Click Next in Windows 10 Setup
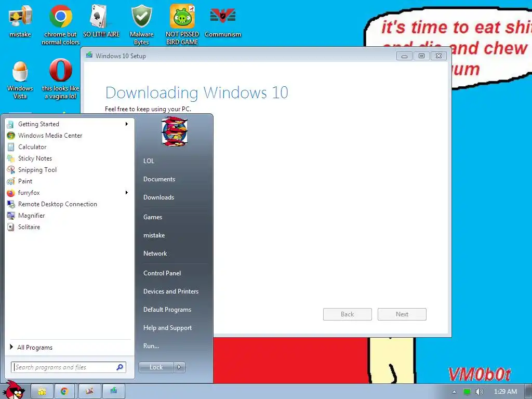 point(402,314)
